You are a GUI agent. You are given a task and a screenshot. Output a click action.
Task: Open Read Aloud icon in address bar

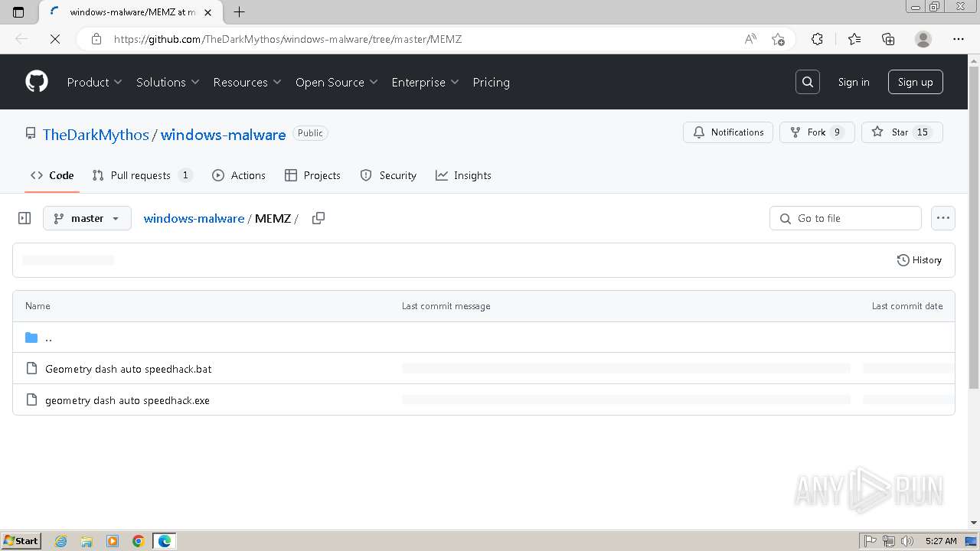coord(750,39)
